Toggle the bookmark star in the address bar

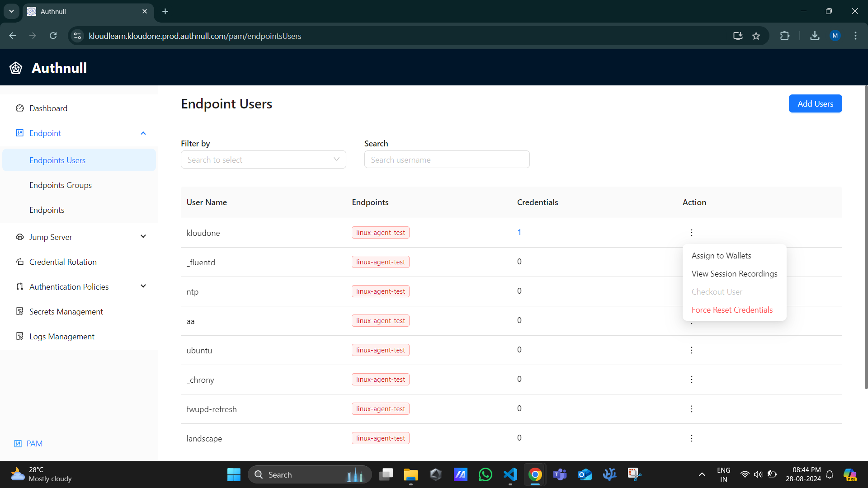coord(756,36)
